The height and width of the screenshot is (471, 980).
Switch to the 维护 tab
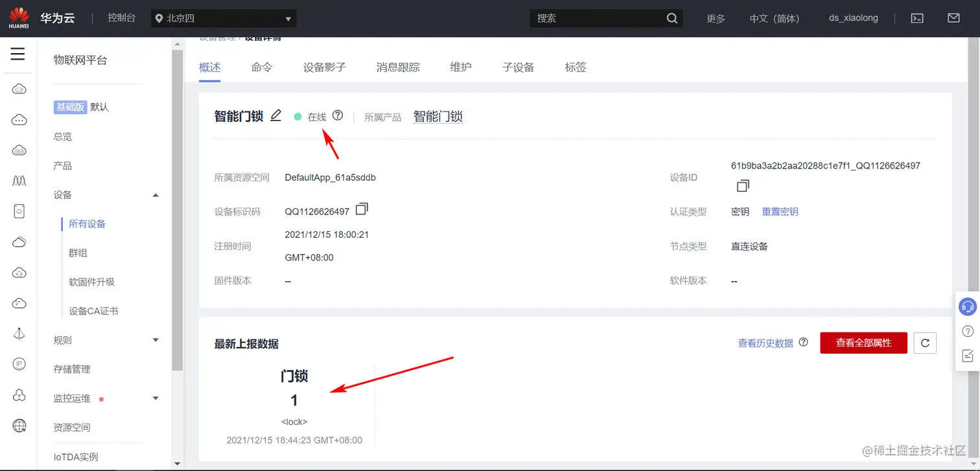pyautogui.click(x=461, y=67)
